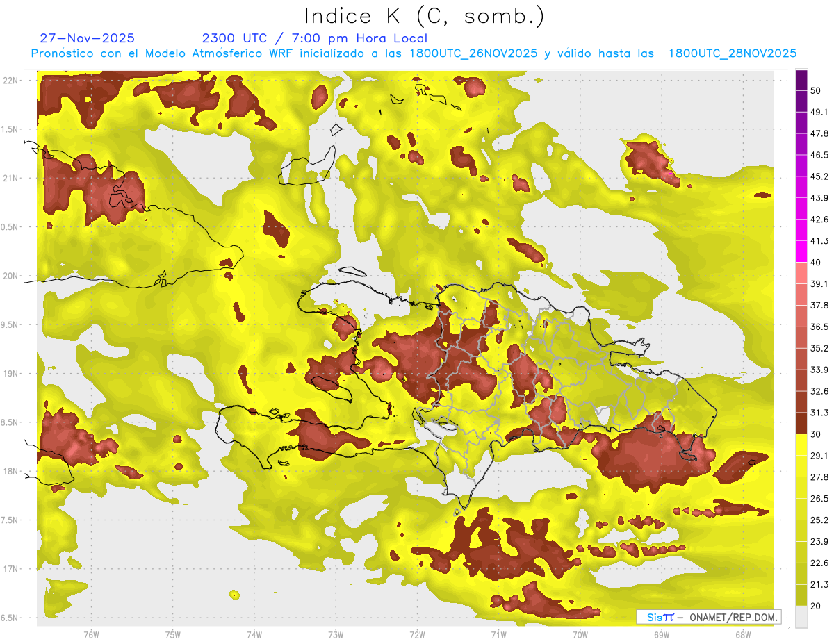Click the 2300 UTC local time text
The width and height of the screenshot is (834, 644).
[x=314, y=38]
